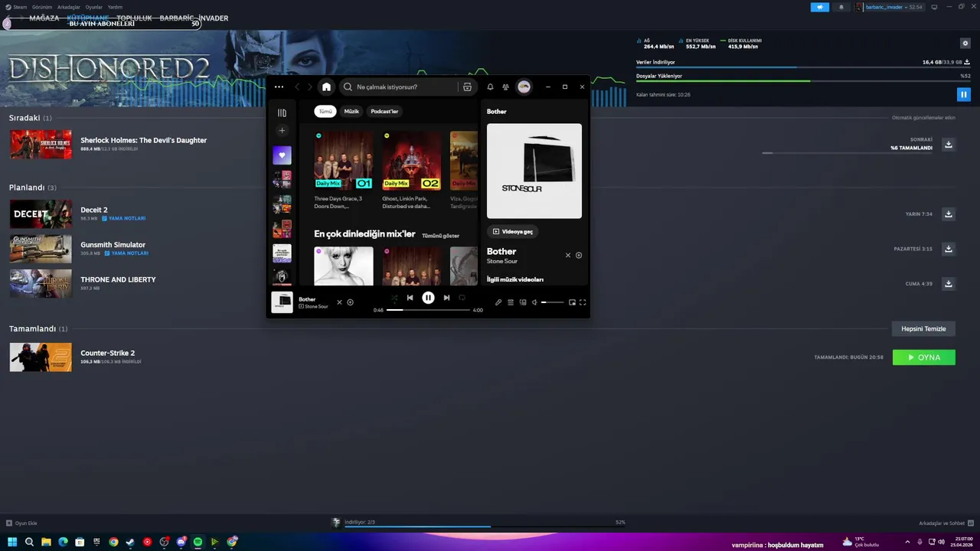The height and width of the screenshot is (551, 980).
Task: Open Your Library icon in Spotify sidebar
Action: tap(282, 112)
